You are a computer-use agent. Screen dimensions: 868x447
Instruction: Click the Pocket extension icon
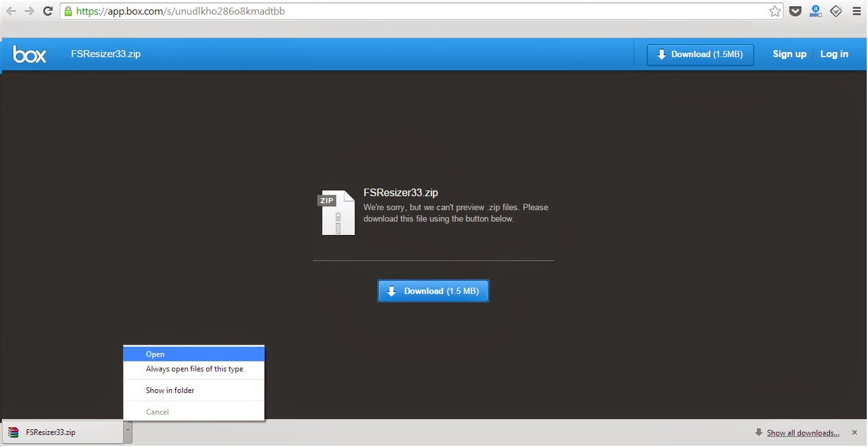click(x=795, y=11)
